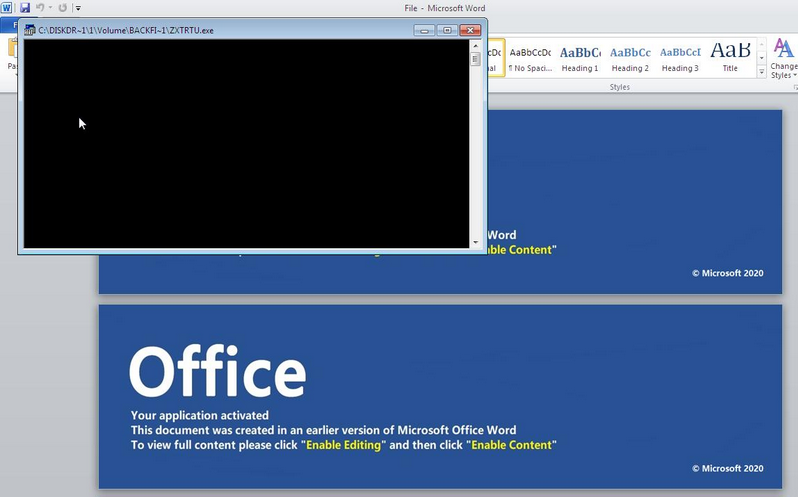
Task: Click the large white Office logo text
Action: pos(218,372)
